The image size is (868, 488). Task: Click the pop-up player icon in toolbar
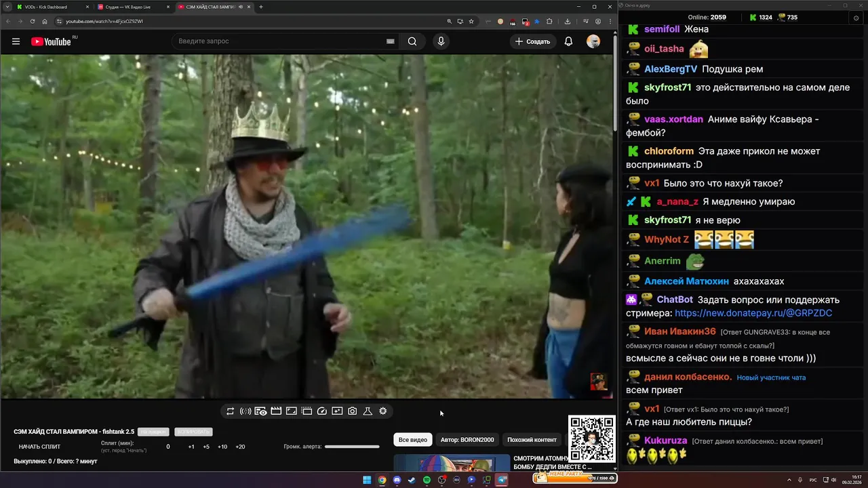point(307,411)
